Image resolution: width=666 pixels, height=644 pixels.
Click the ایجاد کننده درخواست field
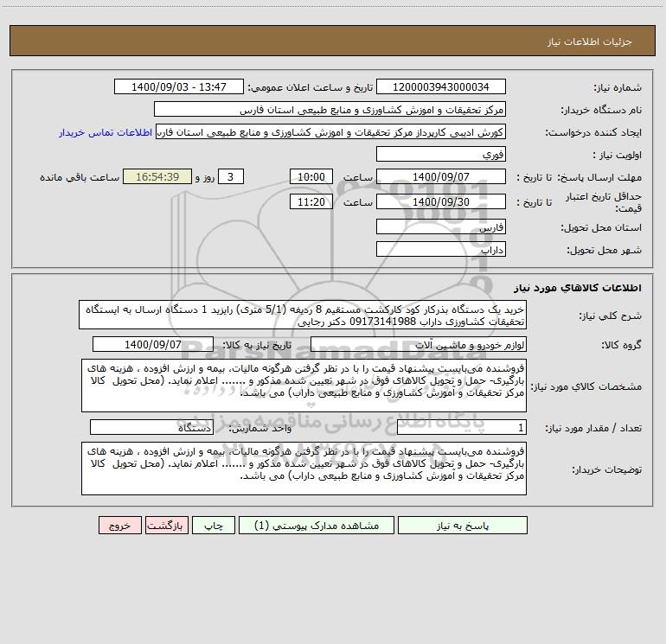point(331,132)
